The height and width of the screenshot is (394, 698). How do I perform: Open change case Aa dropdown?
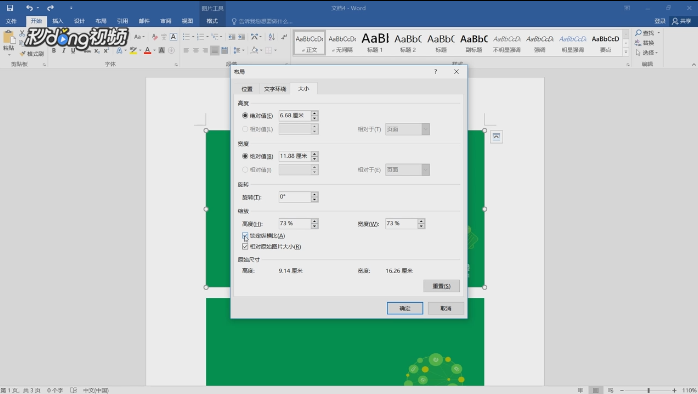(x=139, y=37)
